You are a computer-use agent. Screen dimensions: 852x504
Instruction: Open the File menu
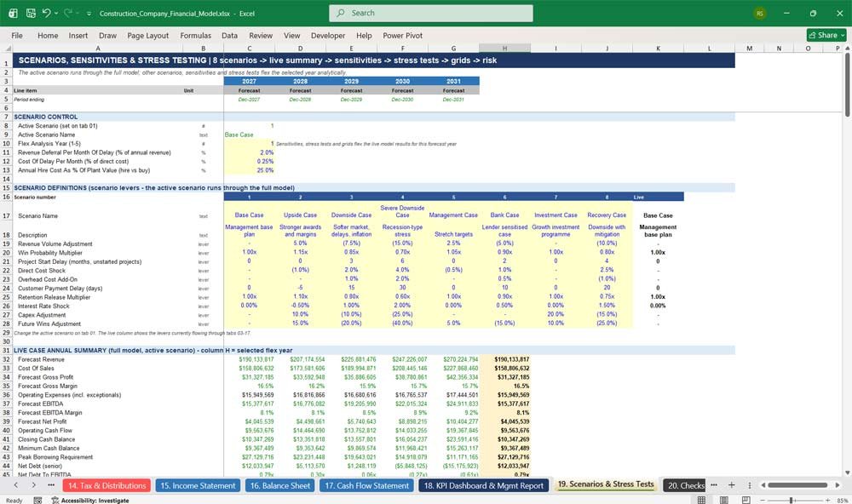coord(17,35)
